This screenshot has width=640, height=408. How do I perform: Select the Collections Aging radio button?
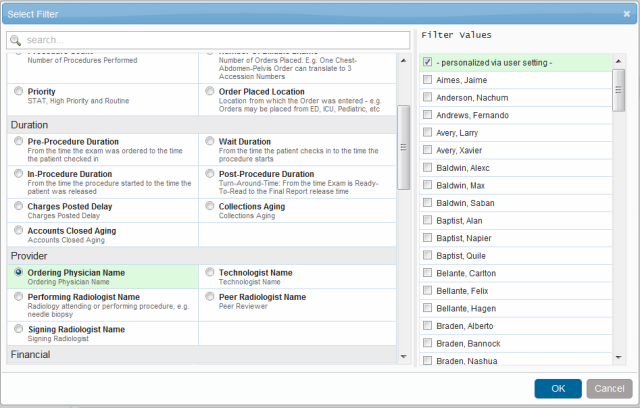point(208,207)
